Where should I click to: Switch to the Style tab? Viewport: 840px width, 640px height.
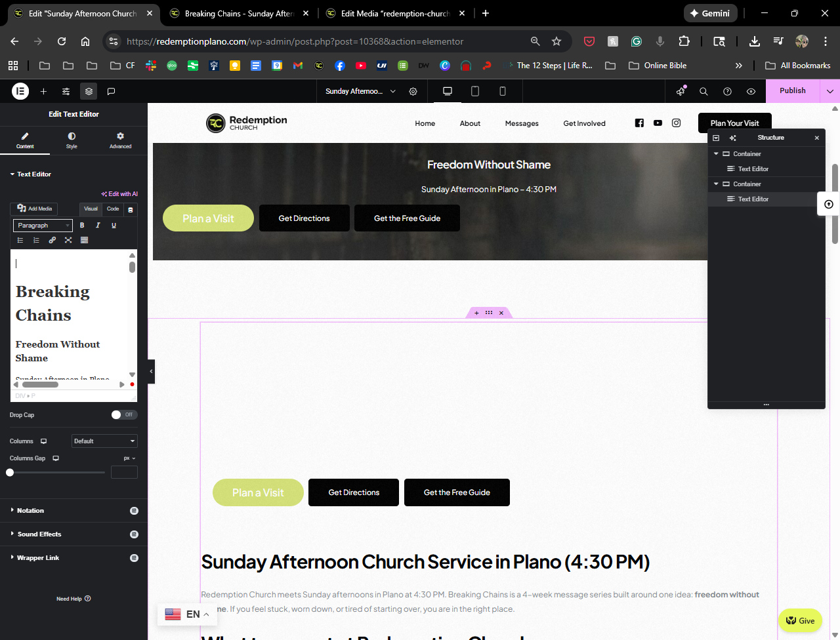pyautogui.click(x=72, y=140)
